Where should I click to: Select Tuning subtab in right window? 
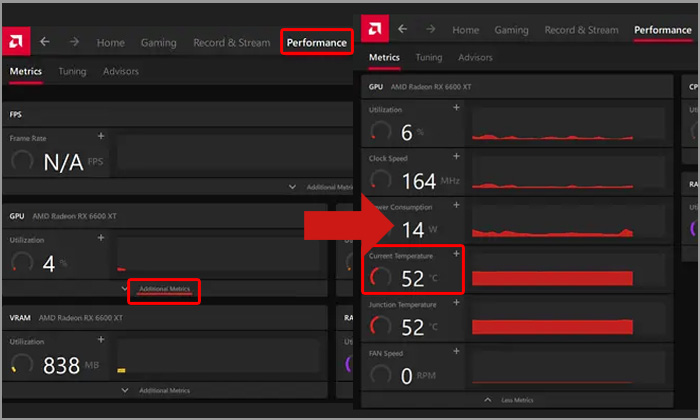click(429, 58)
